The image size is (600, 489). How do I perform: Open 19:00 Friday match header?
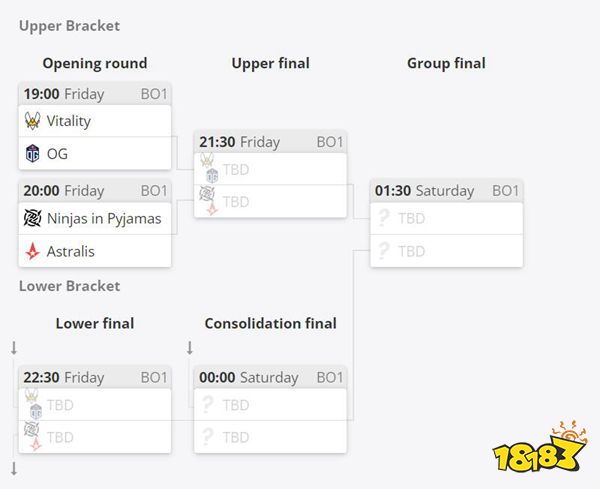pyautogui.click(x=95, y=94)
